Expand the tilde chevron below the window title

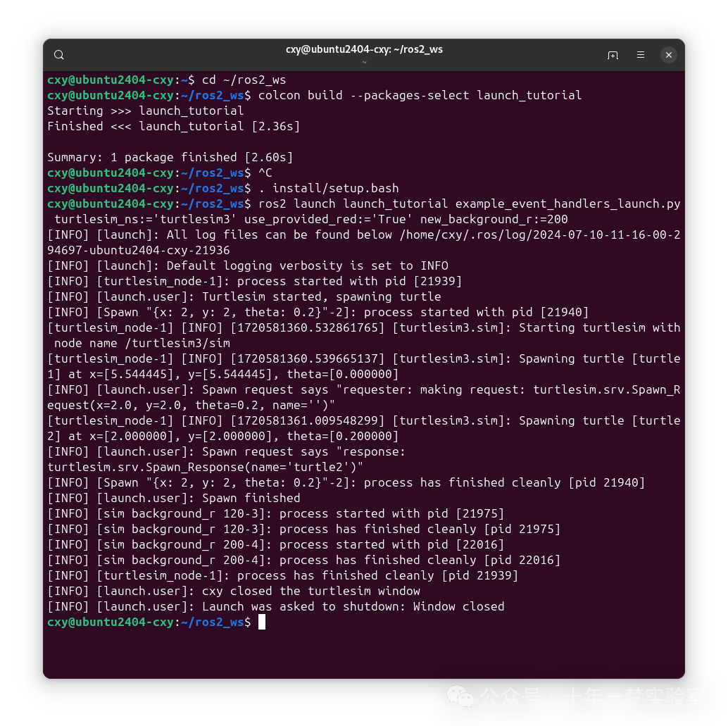pyautogui.click(x=364, y=62)
